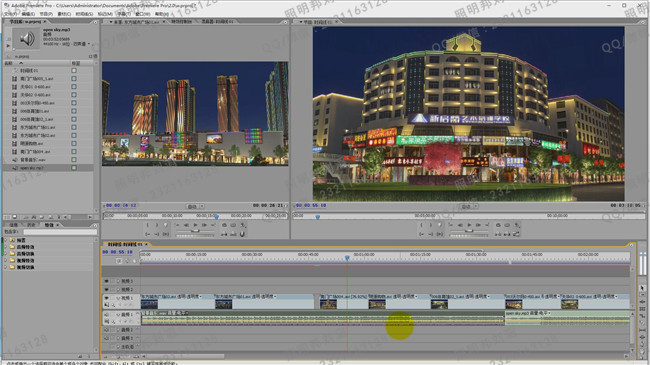Toggle safe margins in Program monitor

507,225
